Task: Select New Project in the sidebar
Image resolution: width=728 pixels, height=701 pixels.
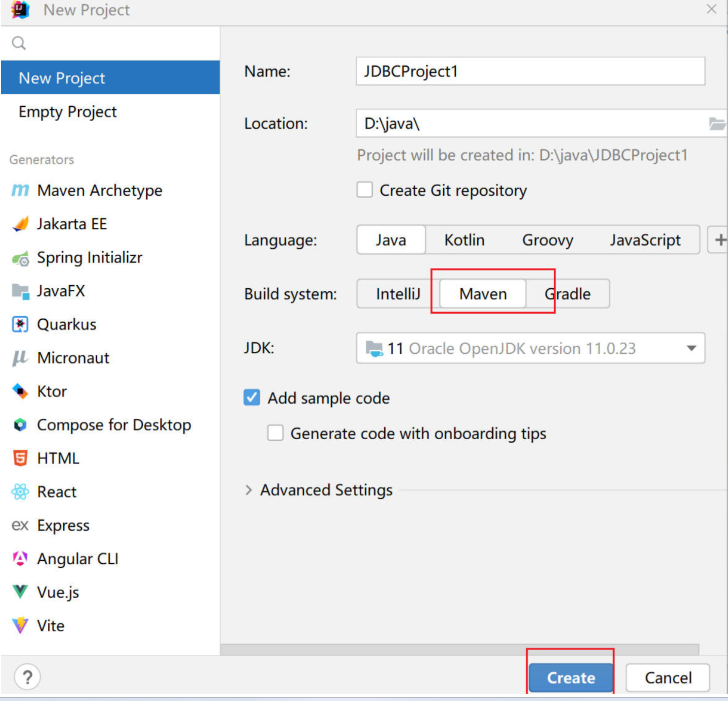Action: coord(110,78)
